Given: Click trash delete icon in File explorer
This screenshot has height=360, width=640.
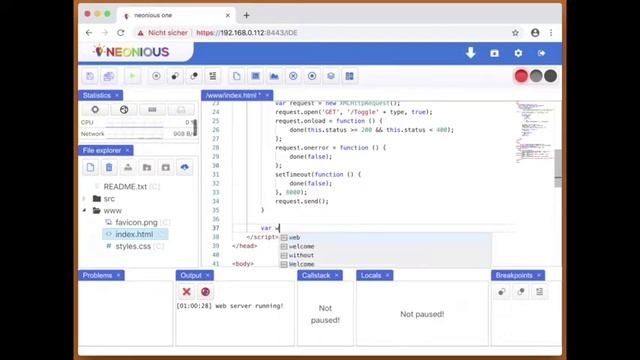Looking at the screenshot, I should click(x=109, y=167).
